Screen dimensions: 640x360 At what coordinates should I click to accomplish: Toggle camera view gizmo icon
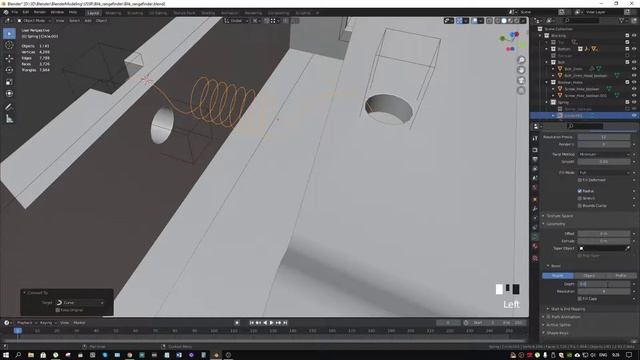coord(521,80)
